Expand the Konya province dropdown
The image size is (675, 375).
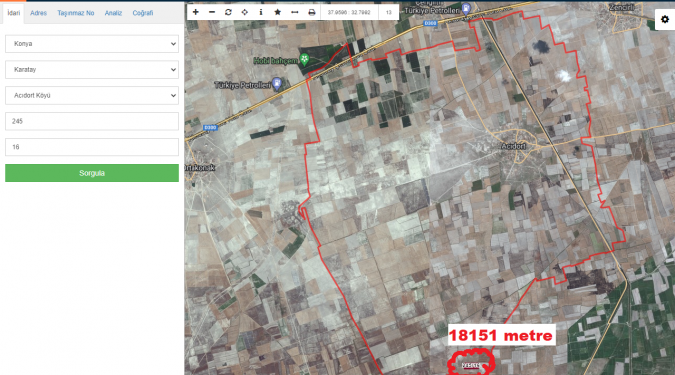[x=92, y=44]
